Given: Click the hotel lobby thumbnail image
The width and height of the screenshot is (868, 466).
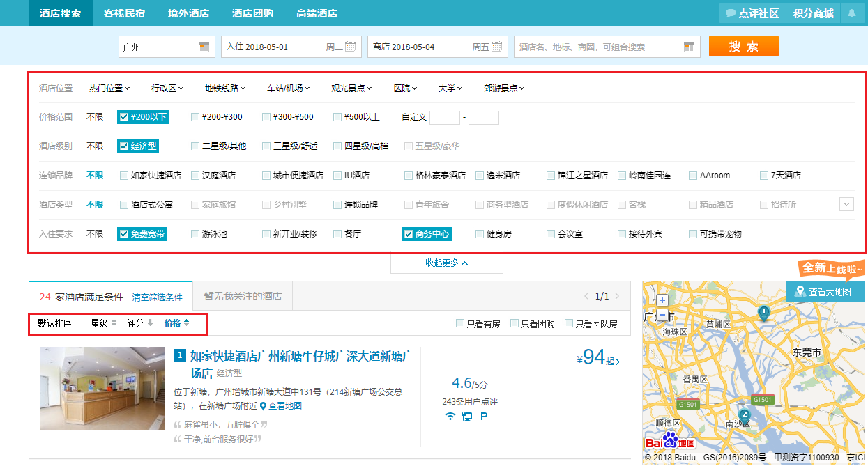Looking at the screenshot, I should (93, 388).
